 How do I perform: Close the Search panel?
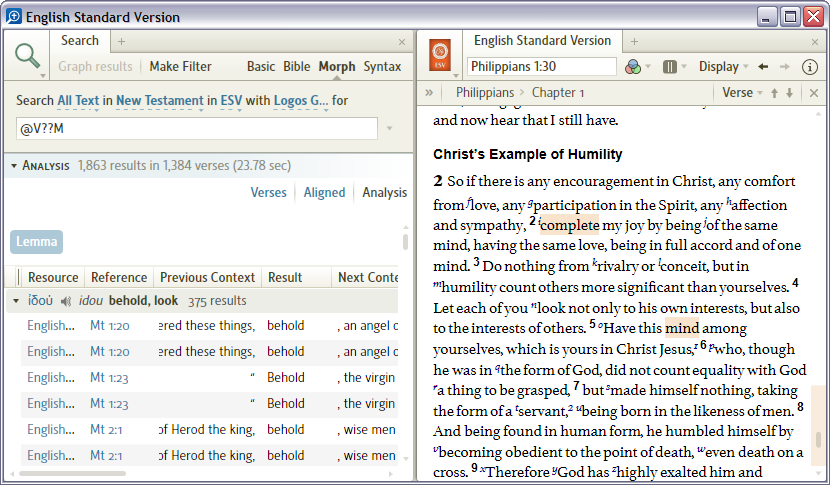tap(402, 42)
